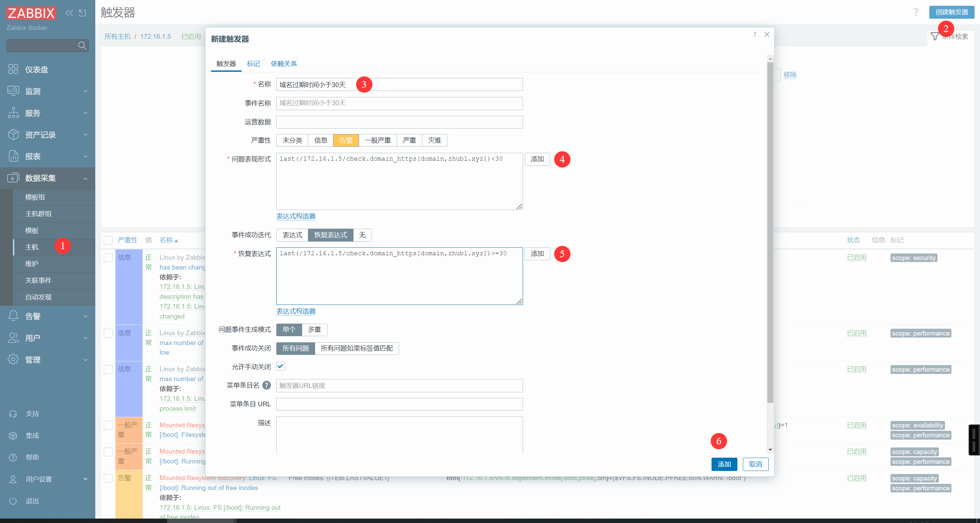The width and height of the screenshot is (980, 523).
Task: Click the 取消 button
Action: (755, 464)
